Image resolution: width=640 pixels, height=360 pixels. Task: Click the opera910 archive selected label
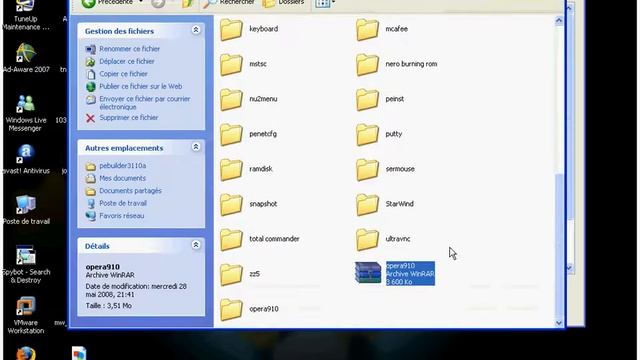coord(410,273)
